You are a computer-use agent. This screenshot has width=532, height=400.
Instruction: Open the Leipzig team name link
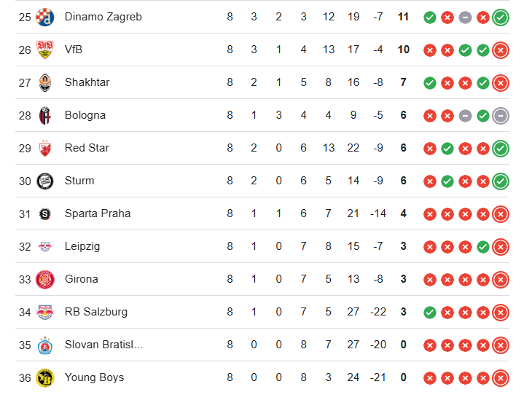coord(82,246)
